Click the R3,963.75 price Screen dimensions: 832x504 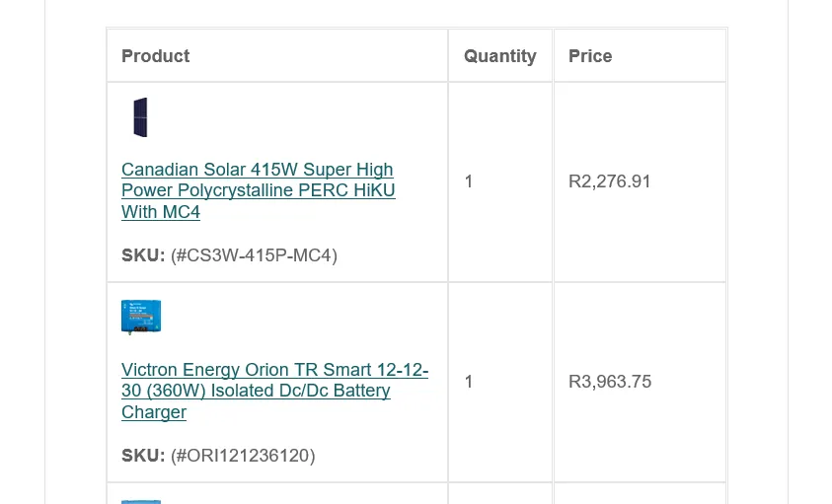610,382
